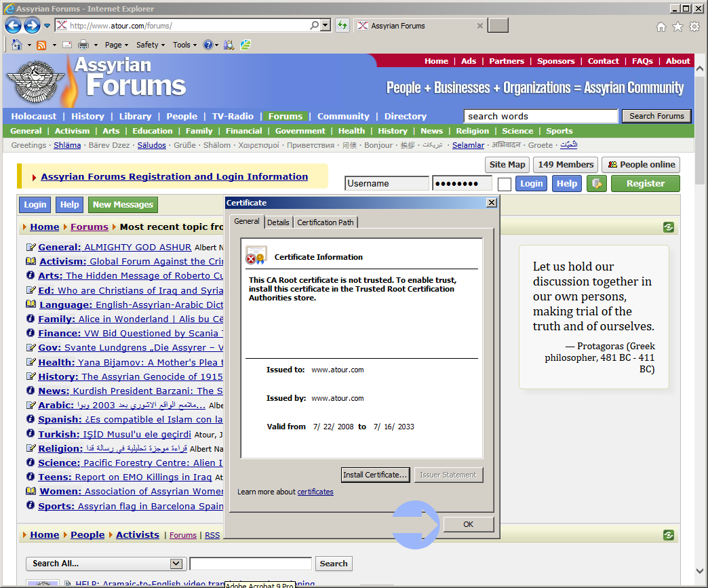Click the icon beside Arts: Hidden Message topic
This screenshot has height=588, width=708.
(x=31, y=275)
